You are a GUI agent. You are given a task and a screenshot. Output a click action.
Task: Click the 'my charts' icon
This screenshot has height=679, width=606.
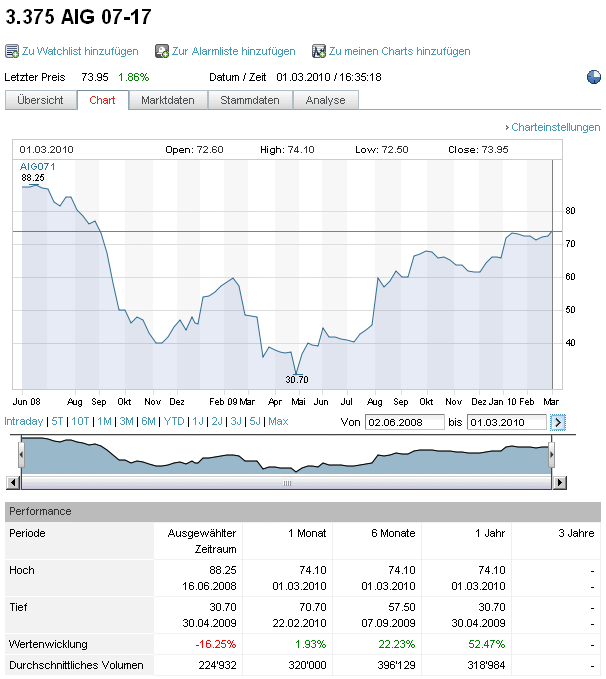click(x=319, y=51)
